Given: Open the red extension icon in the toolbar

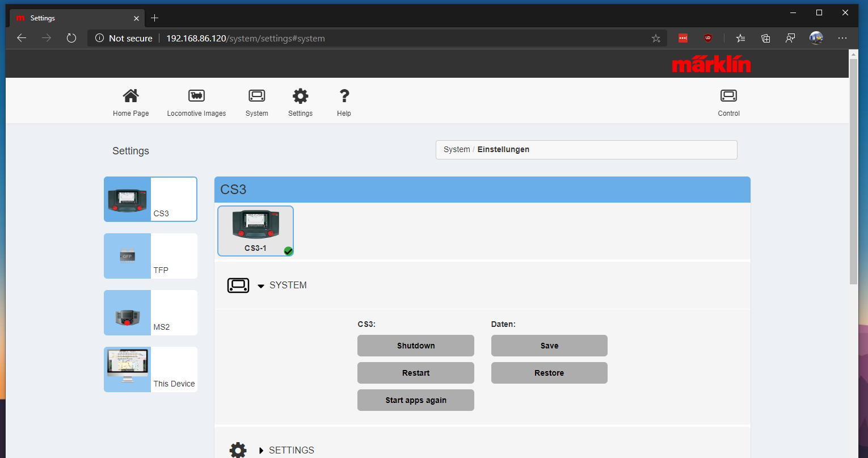Looking at the screenshot, I should [683, 38].
